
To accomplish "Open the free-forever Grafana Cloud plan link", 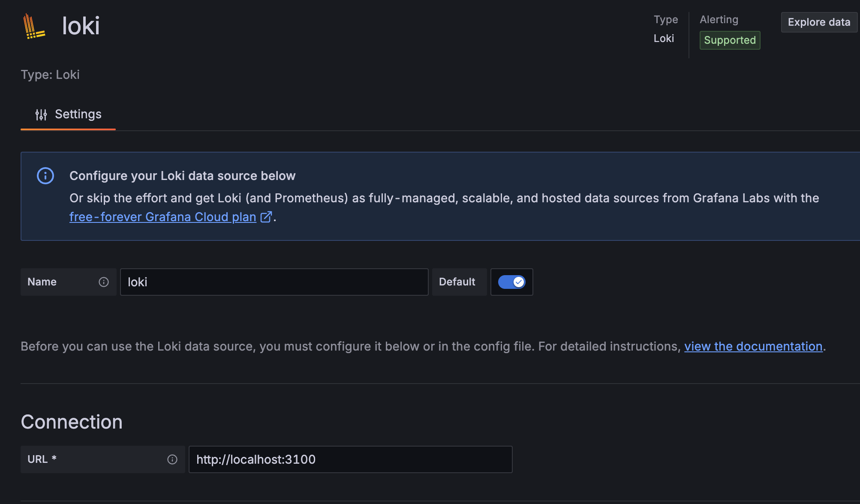I will click(162, 216).
